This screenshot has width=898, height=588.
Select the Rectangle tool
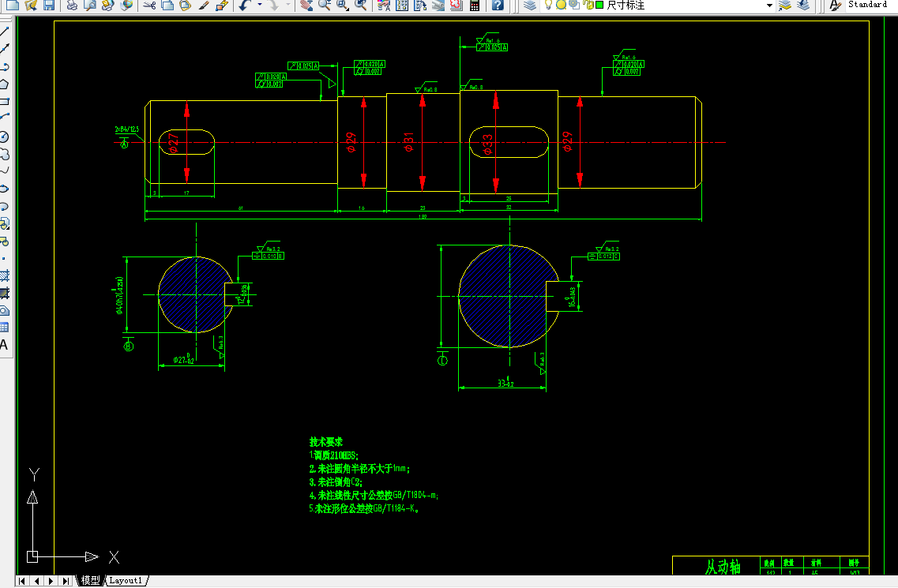click(x=5, y=101)
